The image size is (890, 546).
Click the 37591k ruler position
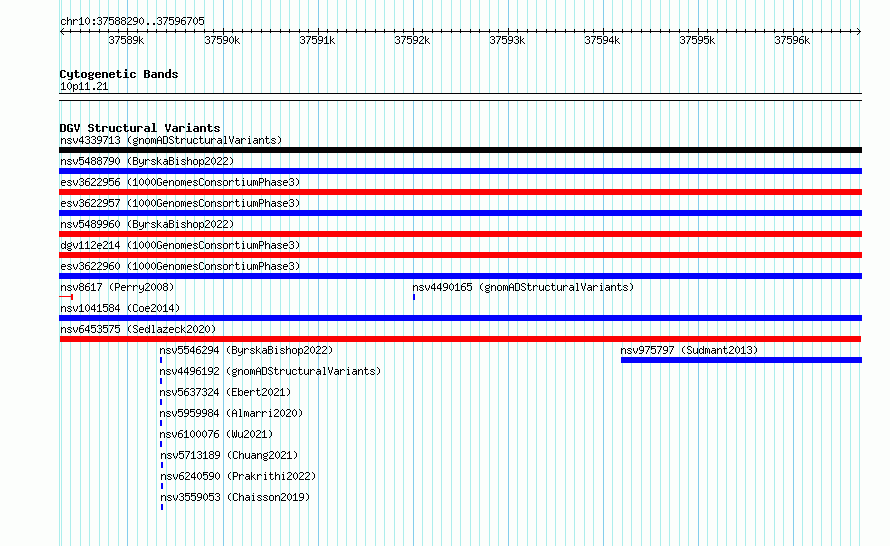tap(317, 40)
